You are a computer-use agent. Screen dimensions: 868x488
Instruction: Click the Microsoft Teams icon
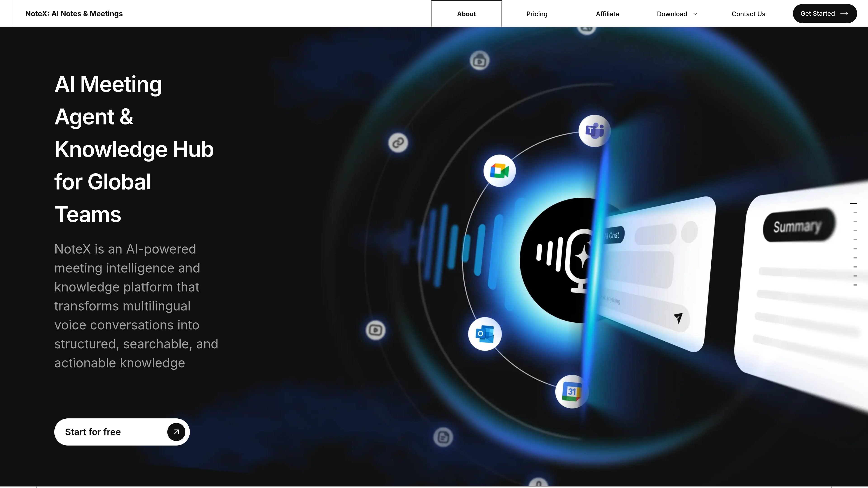click(x=594, y=131)
